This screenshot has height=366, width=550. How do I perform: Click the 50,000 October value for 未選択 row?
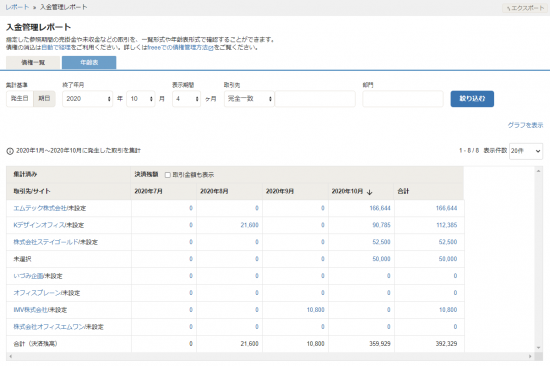tap(381, 259)
